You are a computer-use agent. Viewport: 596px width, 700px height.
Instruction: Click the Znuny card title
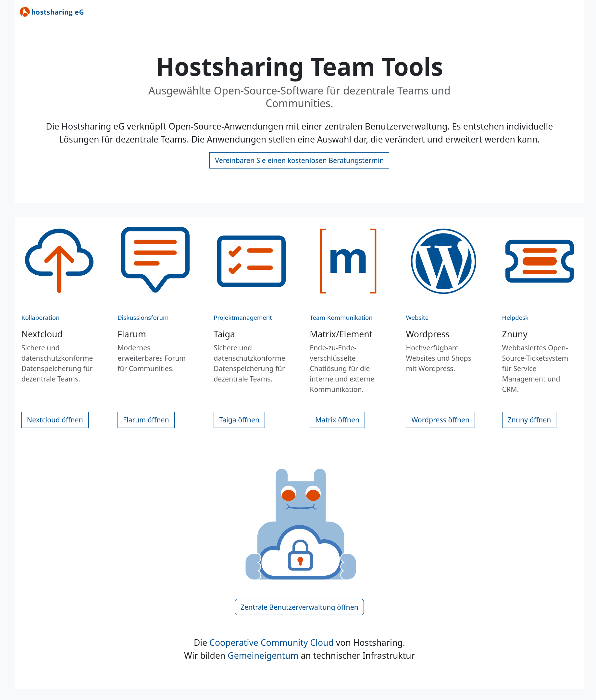click(515, 334)
